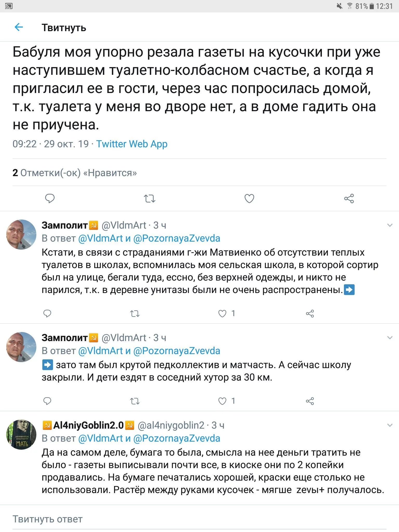
Task: Share the main tweet
Action: click(x=349, y=199)
